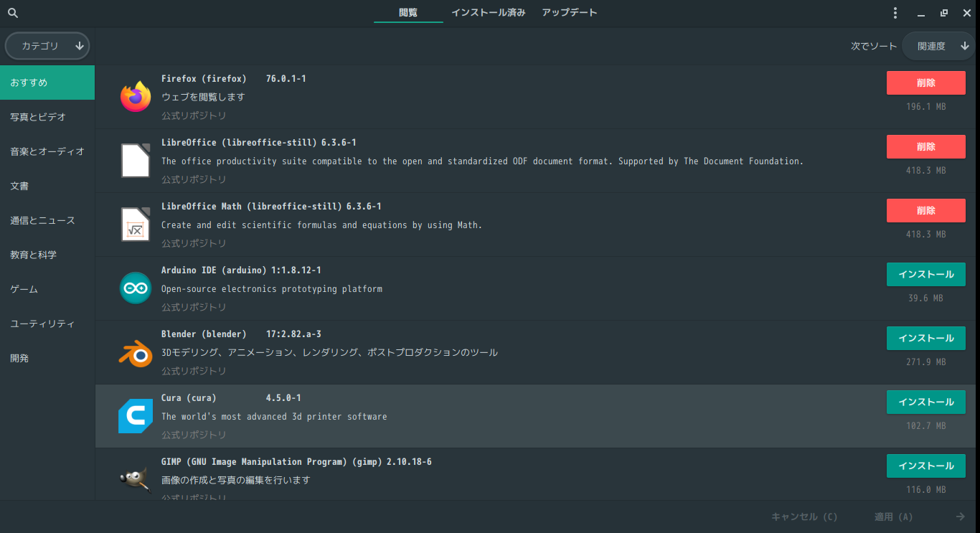Select the 音楽とオーディオ category
Viewport: 980px width, 533px height.
pos(47,151)
